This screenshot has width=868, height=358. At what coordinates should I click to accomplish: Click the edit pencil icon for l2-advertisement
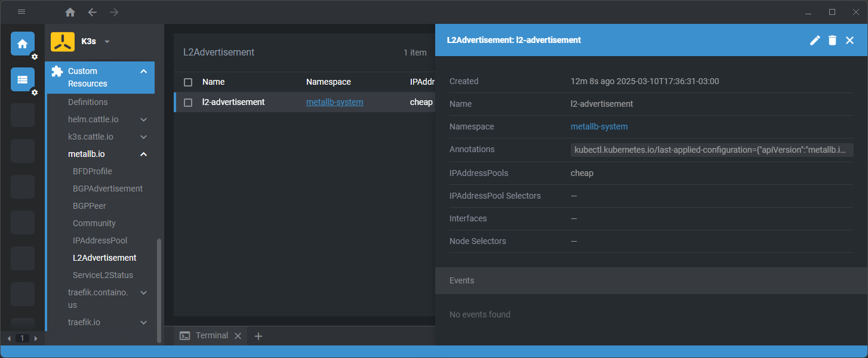tap(815, 40)
